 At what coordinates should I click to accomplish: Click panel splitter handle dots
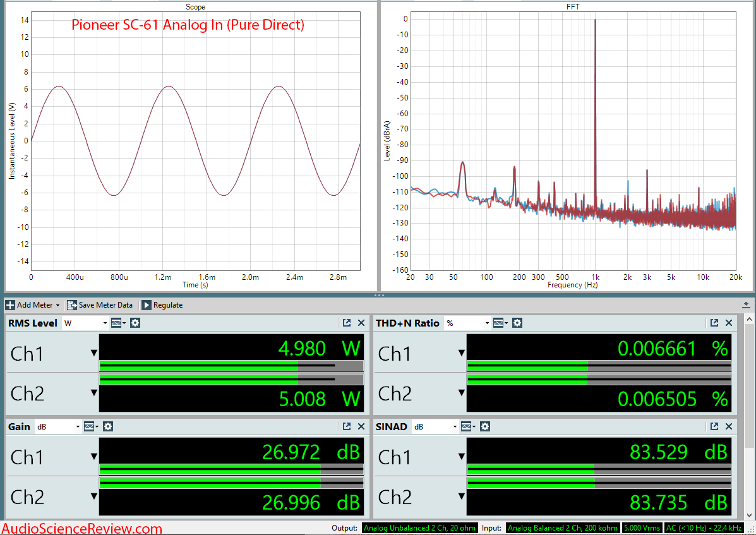[x=379, y=295]
